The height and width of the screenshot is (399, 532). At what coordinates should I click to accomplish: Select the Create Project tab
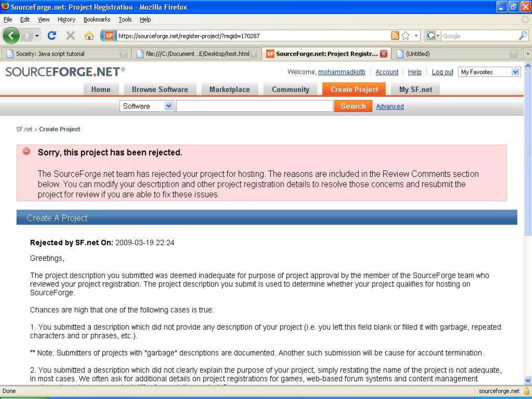pos(354,89)
